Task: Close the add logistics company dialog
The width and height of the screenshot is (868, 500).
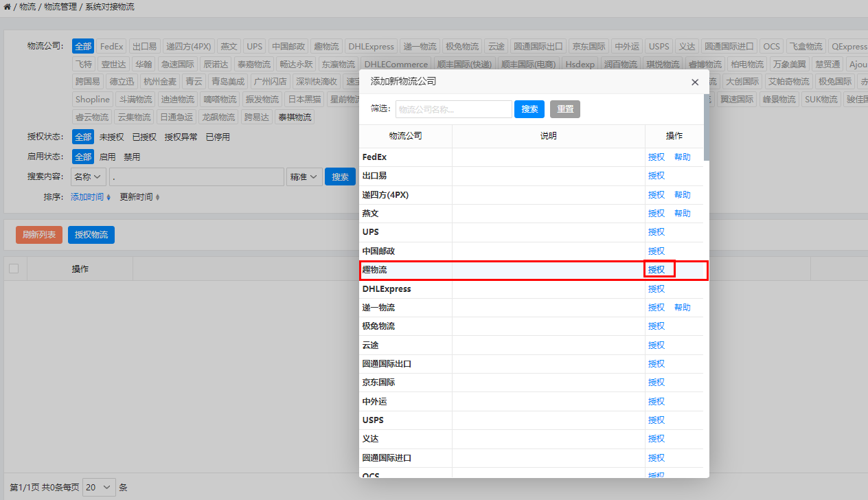Action: pyautogui.click(x=695, y=82)
